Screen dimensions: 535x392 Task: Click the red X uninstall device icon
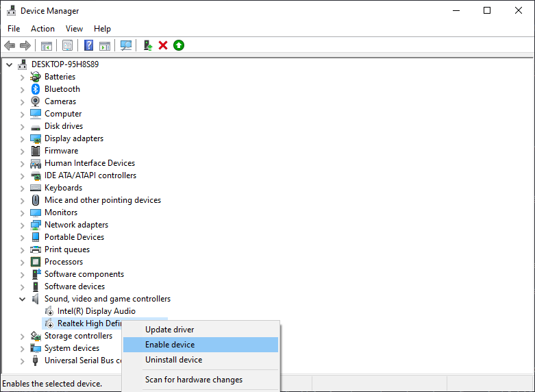pos(163,45)
